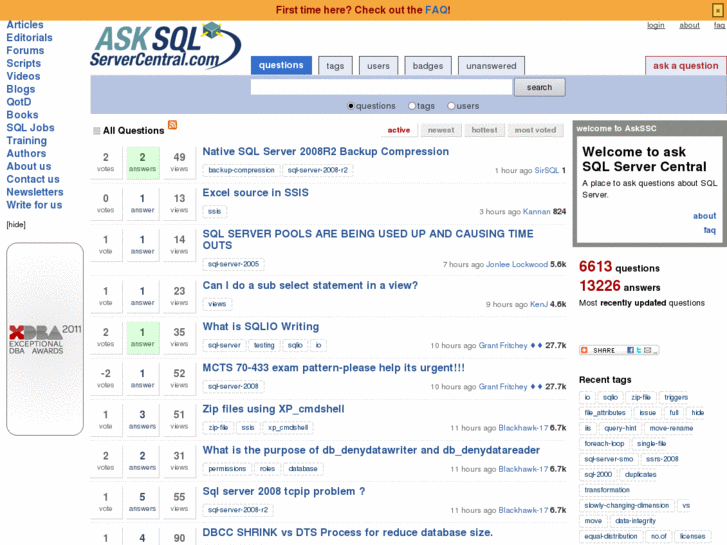
Task: Open the slowly-changing-dimension tag in Recent tags
Action: (x=626, y=506)
